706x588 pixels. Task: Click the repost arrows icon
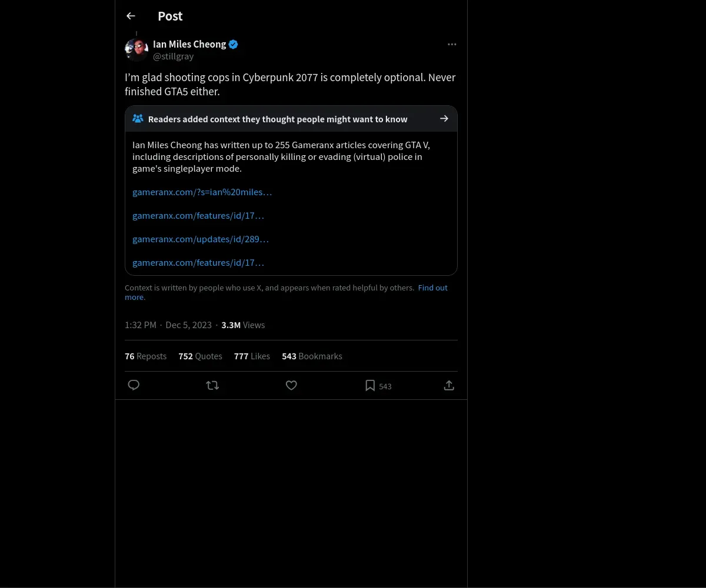coord(212,385)
